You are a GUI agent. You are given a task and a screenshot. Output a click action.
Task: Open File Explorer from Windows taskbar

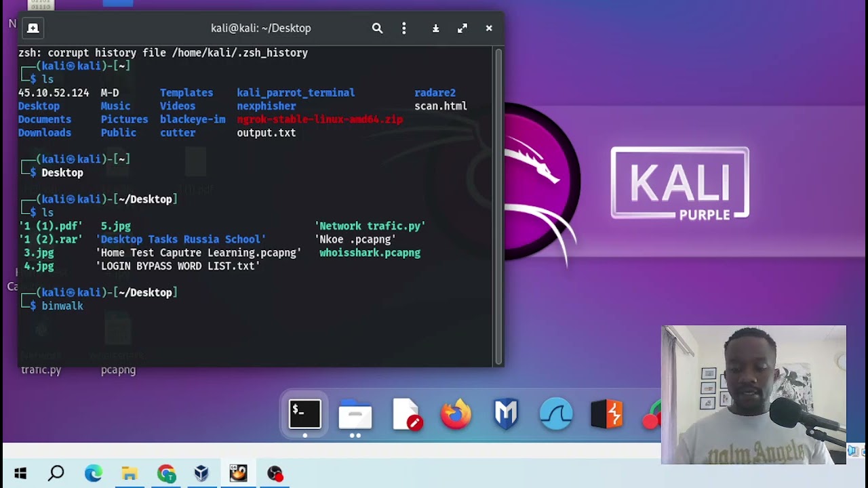(130, 473)
